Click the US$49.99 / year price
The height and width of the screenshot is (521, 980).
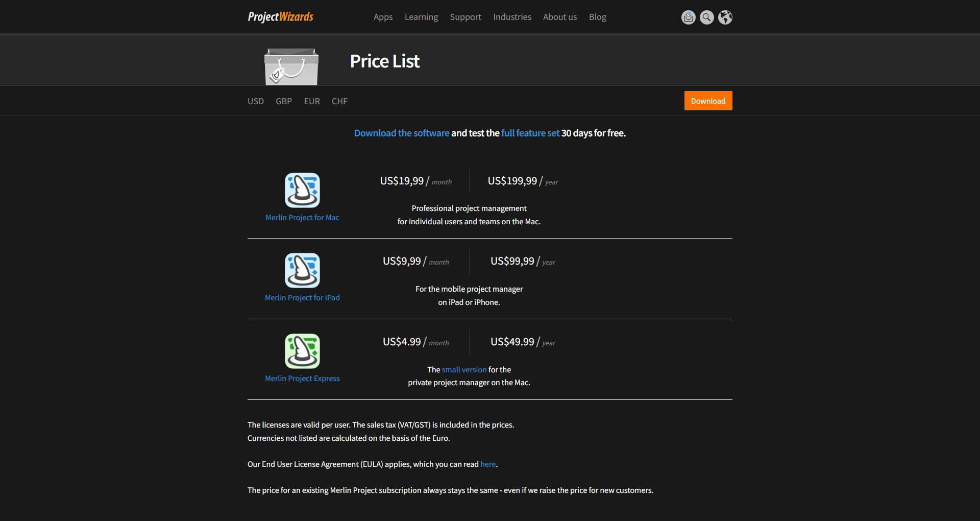click(x=523, y=342)
